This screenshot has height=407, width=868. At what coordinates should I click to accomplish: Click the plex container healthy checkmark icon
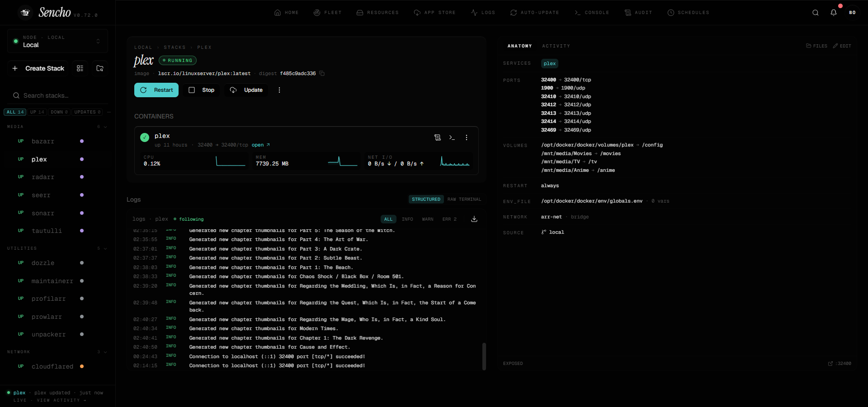(x=145, y=137)
